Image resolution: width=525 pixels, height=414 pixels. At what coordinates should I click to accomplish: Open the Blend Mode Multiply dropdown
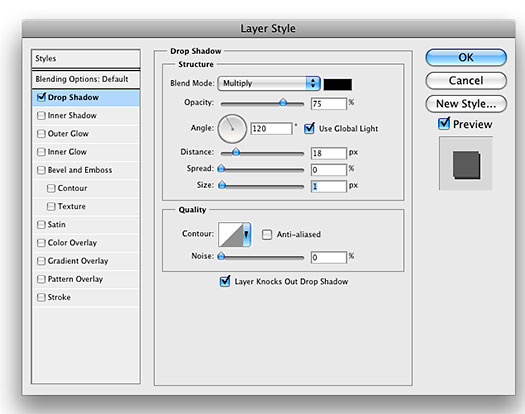click(269, 83)
